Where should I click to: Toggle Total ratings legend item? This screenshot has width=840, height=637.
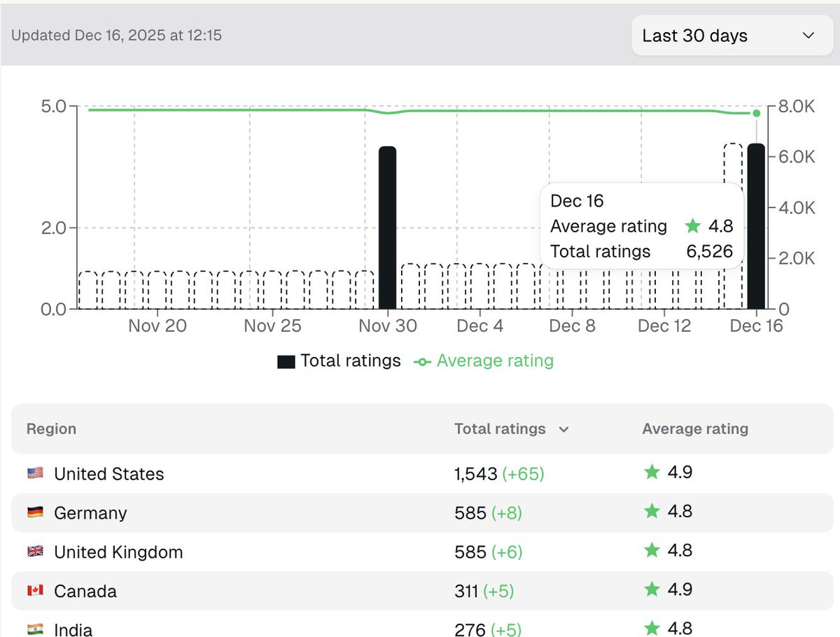pos(339,361)
